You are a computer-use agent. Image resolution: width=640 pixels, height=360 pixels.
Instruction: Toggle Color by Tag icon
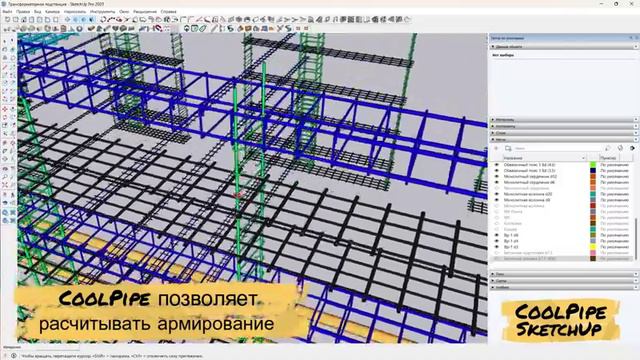click(620, 148)
